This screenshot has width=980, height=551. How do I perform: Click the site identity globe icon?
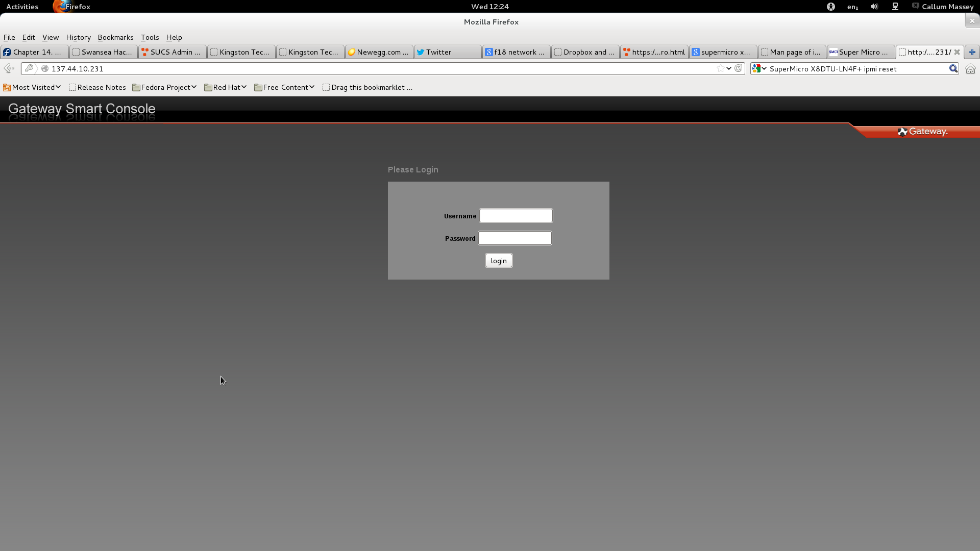click(x=45, y=68)
